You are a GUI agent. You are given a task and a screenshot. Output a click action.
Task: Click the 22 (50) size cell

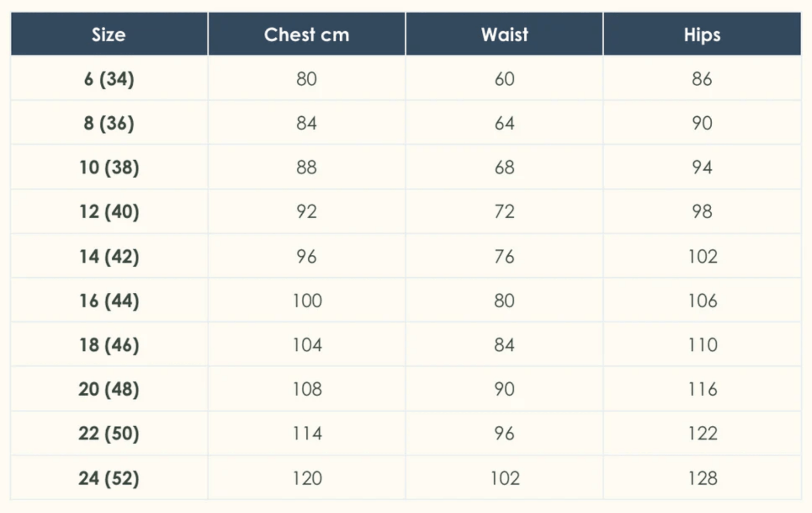(x=109, y=433)
